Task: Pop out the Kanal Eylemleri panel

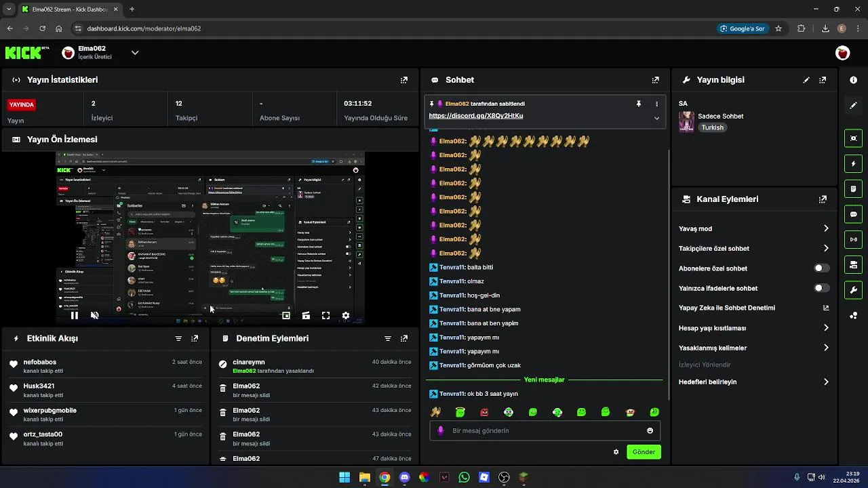Action: (x=823, y=199)
